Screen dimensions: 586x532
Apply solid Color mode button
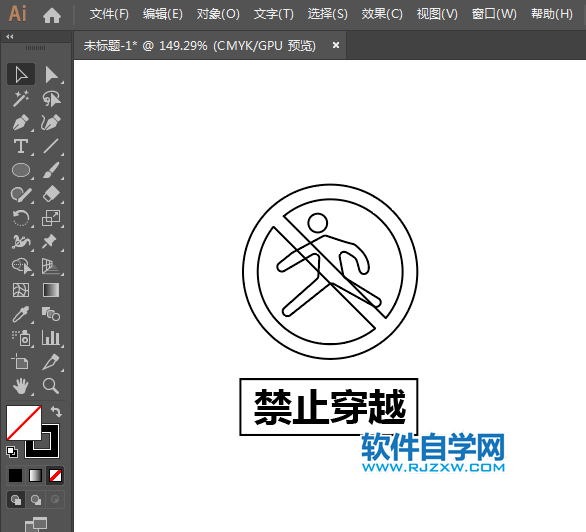click(x=15, y=476)
